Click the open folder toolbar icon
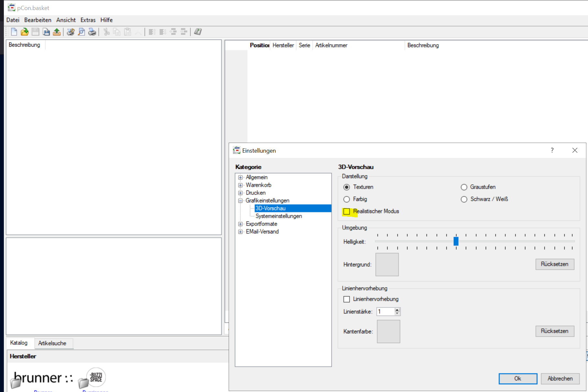Viewport: 588px width, 392px height. (25, 32)
